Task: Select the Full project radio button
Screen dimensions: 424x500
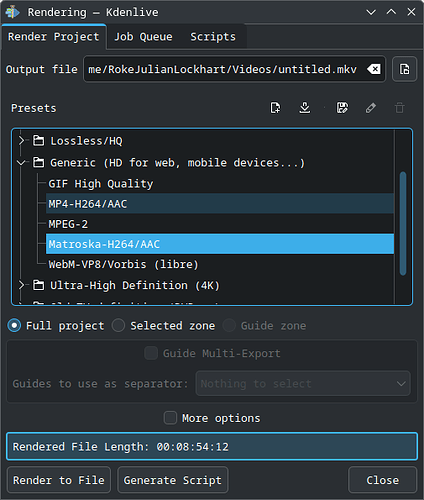Action: [14, 325]
